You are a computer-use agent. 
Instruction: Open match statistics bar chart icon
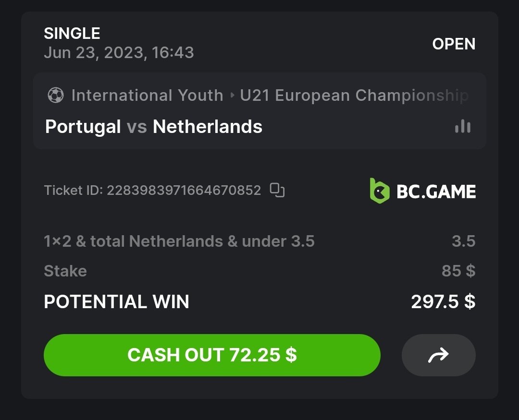(462, 127)
